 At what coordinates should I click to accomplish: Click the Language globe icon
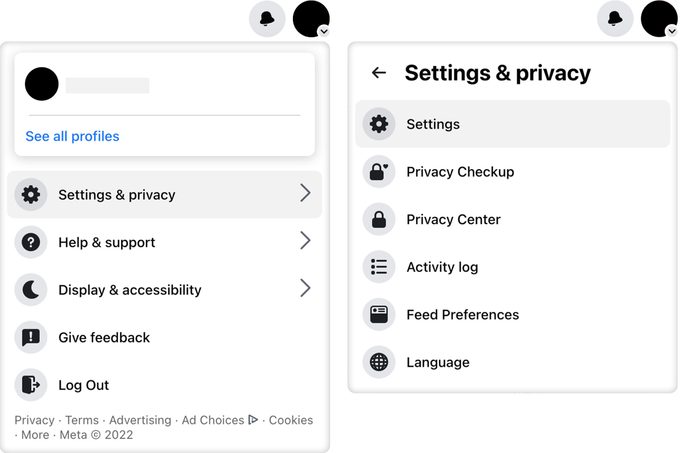click(x=379, y=362)
